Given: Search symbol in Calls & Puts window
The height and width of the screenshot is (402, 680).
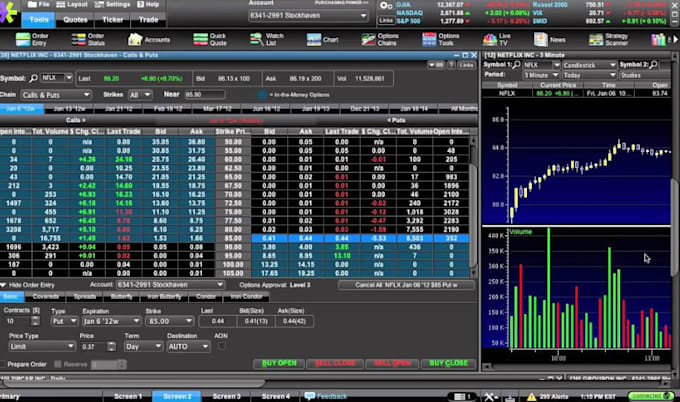Looking at the screenshot, I should pyautogui.click(x=33, y=78).
